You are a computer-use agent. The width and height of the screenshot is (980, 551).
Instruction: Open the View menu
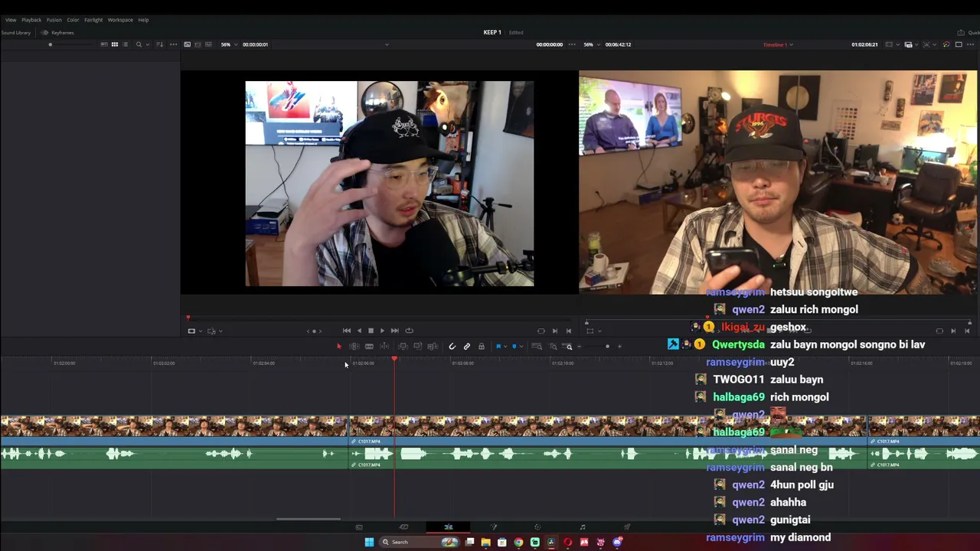tap(11, 20)
